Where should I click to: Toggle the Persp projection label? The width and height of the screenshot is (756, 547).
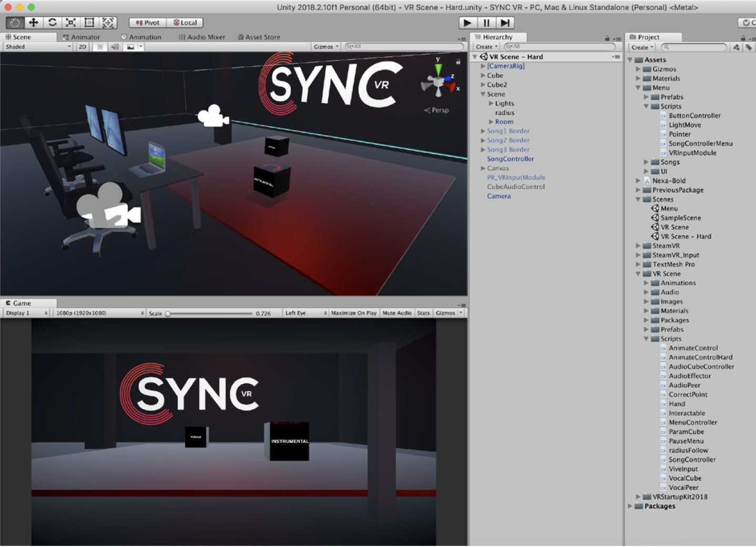(437, 110)
